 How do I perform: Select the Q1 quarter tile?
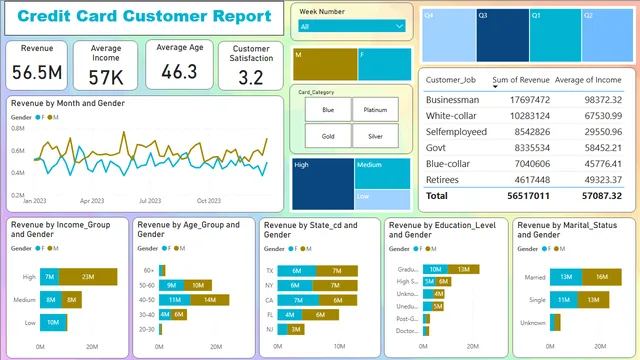click(555, 36)
